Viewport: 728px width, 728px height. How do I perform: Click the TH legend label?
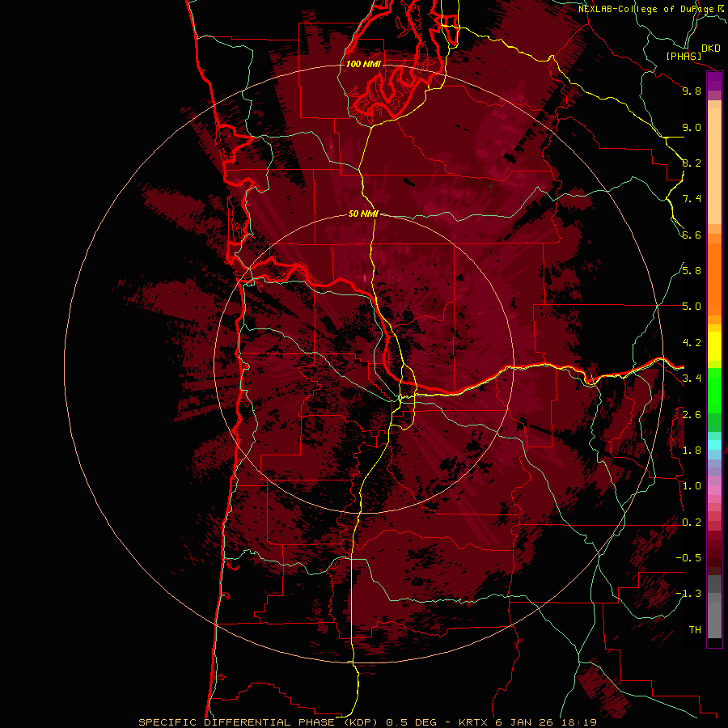coord(695,630)
